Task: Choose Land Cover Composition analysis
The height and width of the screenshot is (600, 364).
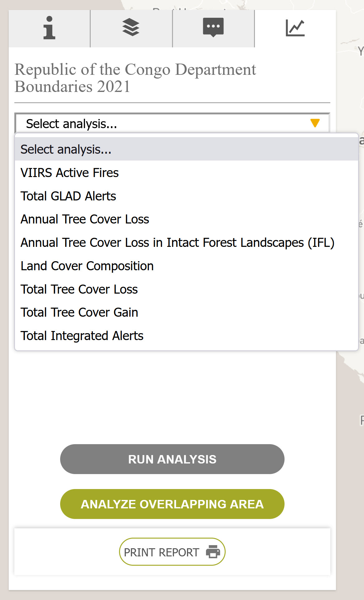Action: tap(87, 266)
